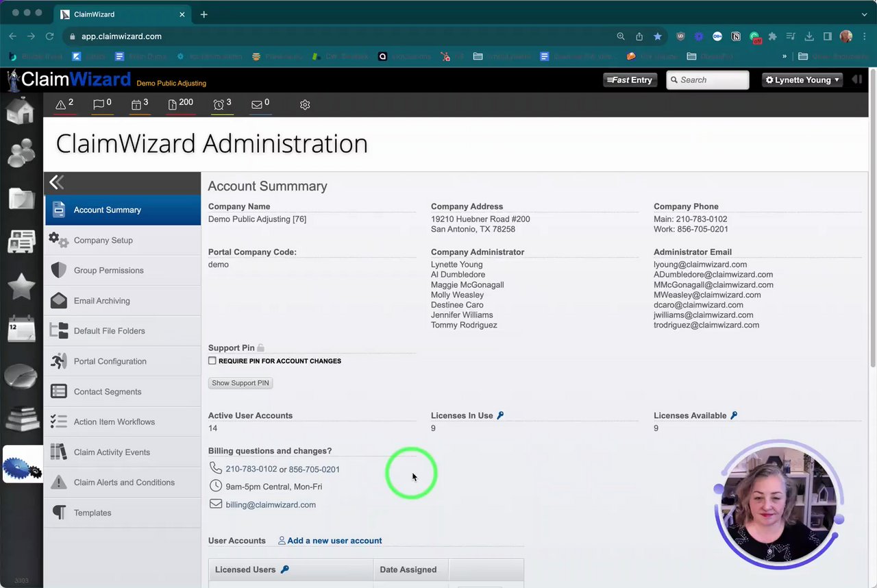
Task: Open the calendar icon in sidebar
Action: [x=21, y=330]
